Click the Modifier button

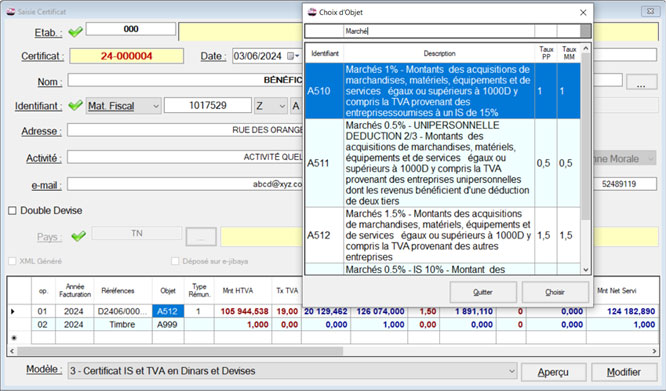[624, 372]
